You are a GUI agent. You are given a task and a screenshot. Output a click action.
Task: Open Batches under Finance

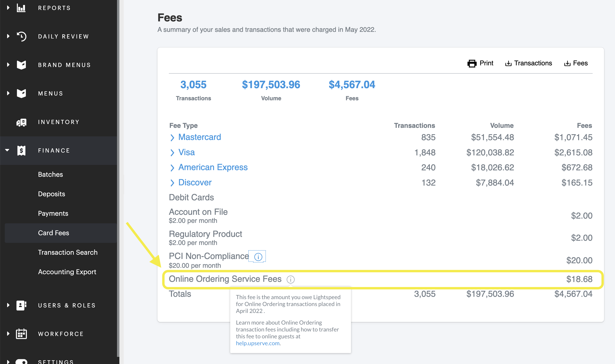(50, 174)
